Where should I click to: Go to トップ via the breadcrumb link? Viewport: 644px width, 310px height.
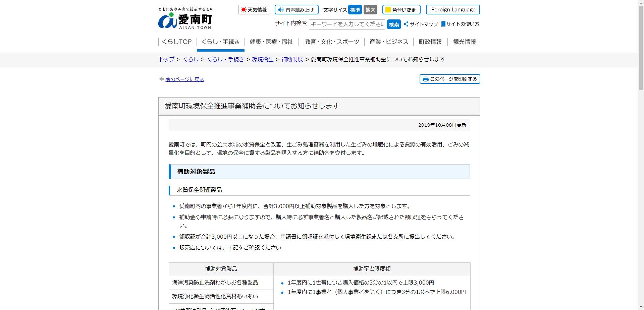(166, 59)
